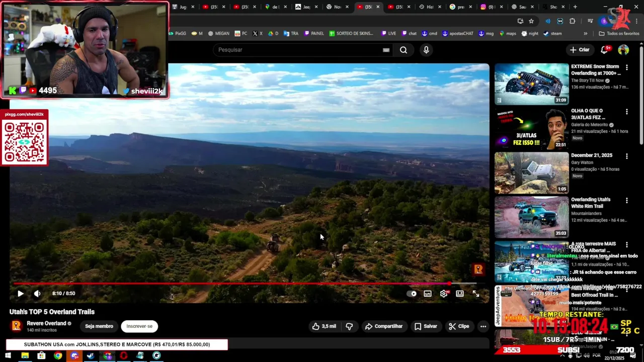Open options for December 21, 2025 video
Image resolution: width=644 pixels, height=362 pixels.
click(626, 156)
